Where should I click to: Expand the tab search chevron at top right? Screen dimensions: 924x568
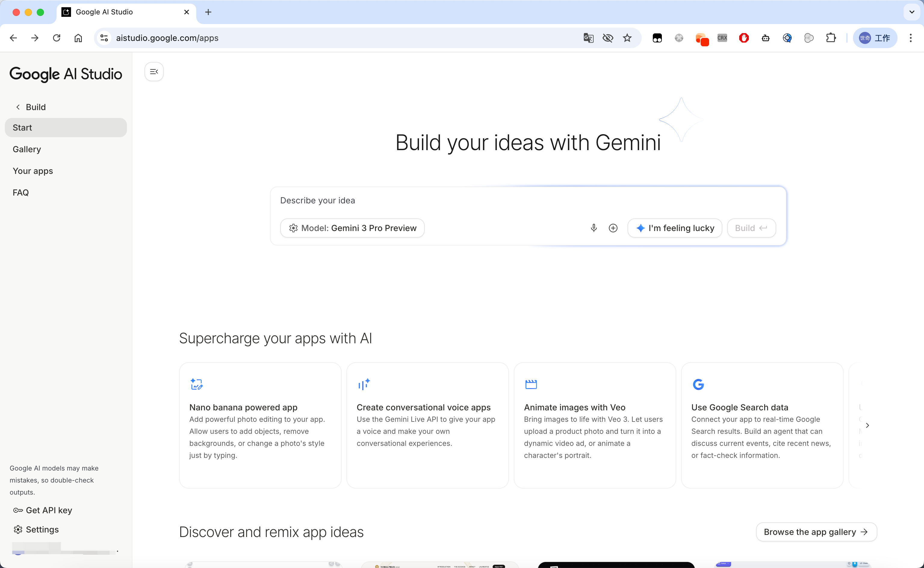[x=912, y=12]
